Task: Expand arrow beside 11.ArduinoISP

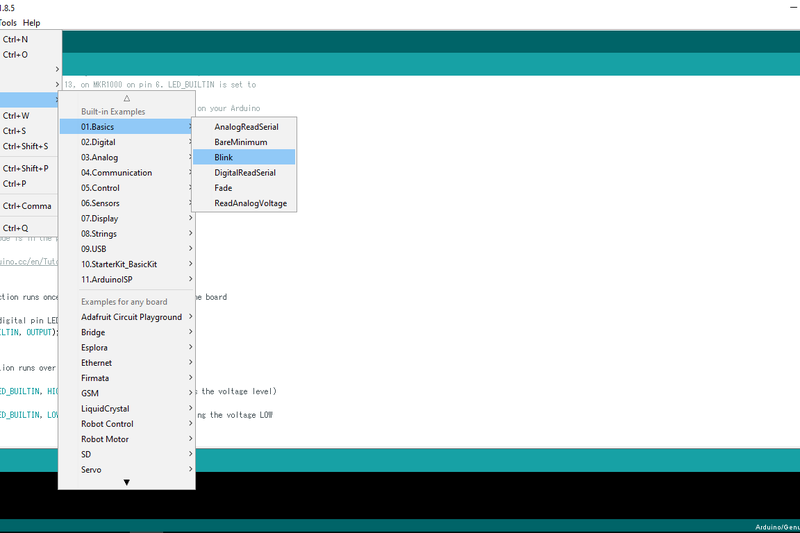Action: 190,279
